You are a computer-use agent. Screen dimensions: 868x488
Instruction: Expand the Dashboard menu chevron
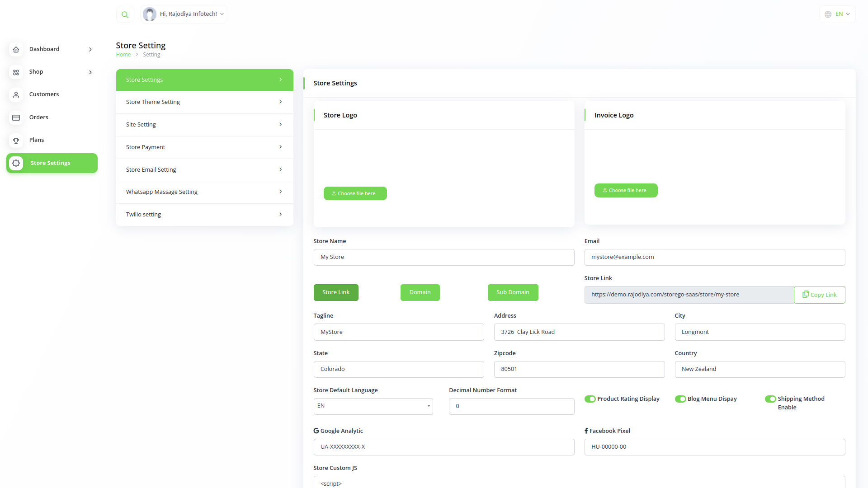pos(90,50)
